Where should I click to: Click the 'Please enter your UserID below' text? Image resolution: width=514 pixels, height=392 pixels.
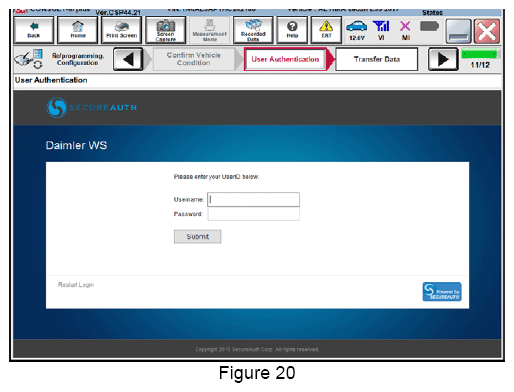pyautogui.click(x=216, y=177)
